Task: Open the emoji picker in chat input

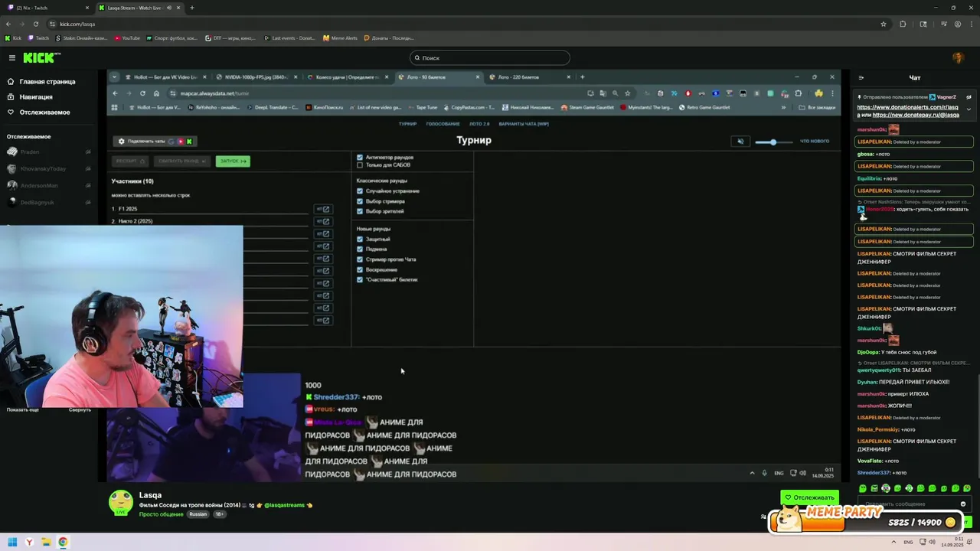Action: tap(963, 504)
